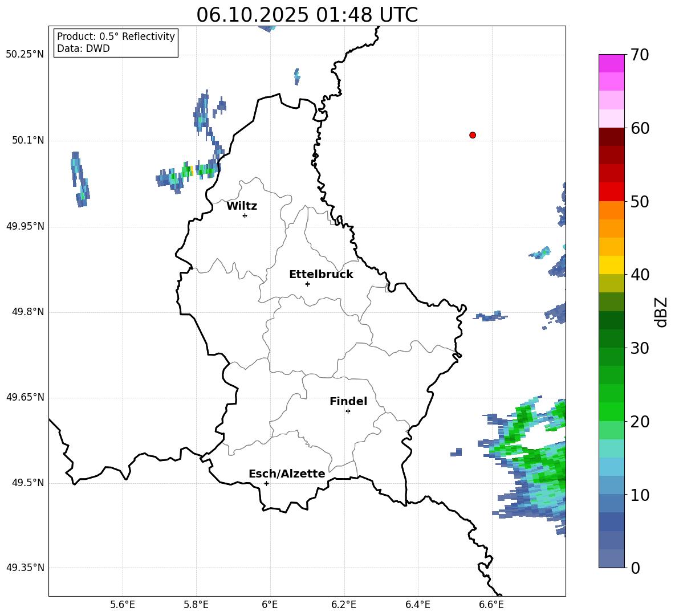
Task: Click the 49.95°N latitude label
Action: click(25, 226)
